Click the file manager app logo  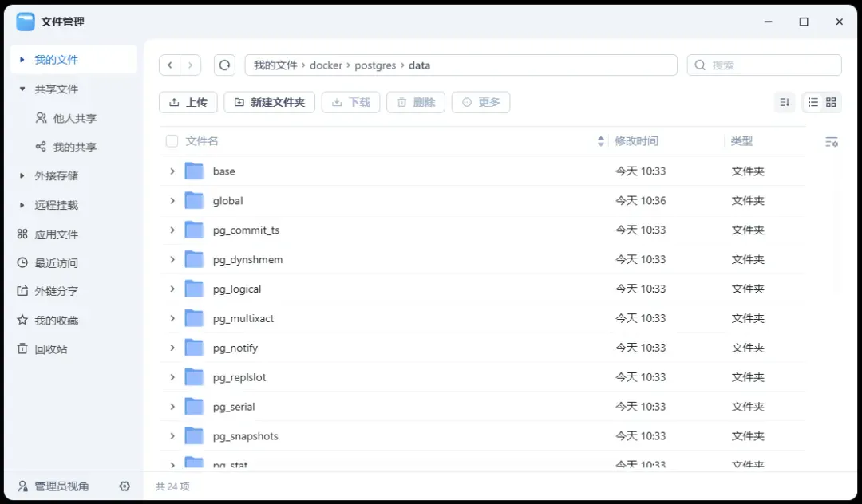(x=26, y=22)
